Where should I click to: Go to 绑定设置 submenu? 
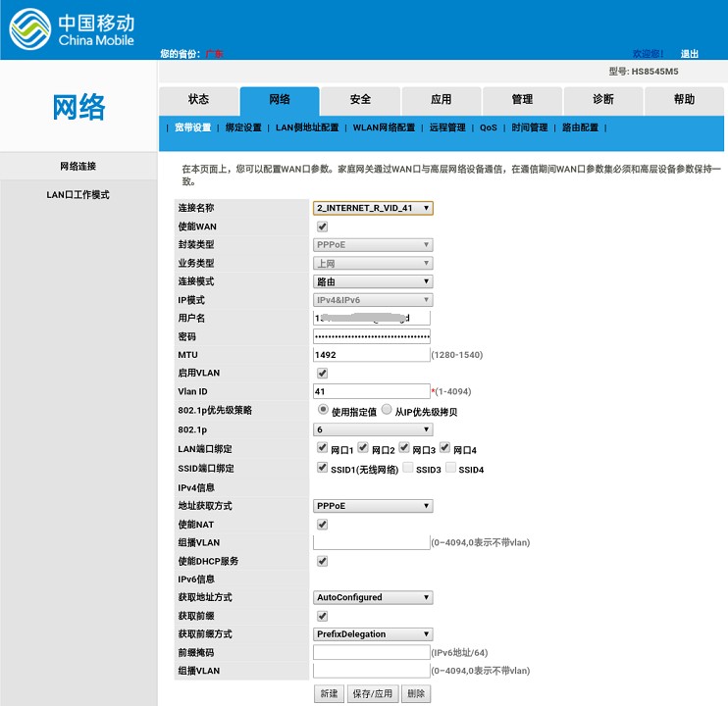(x=243, y=127)
